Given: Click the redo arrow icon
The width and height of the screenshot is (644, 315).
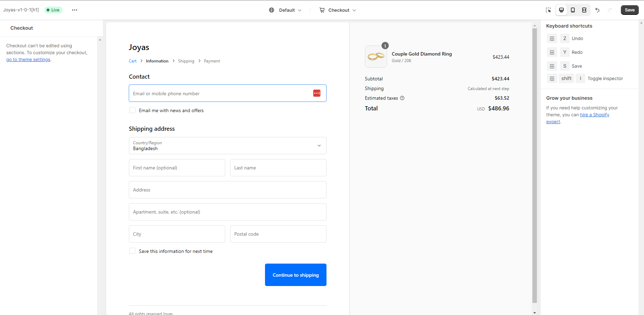Looking at the screenshot, I should point(610,10).
